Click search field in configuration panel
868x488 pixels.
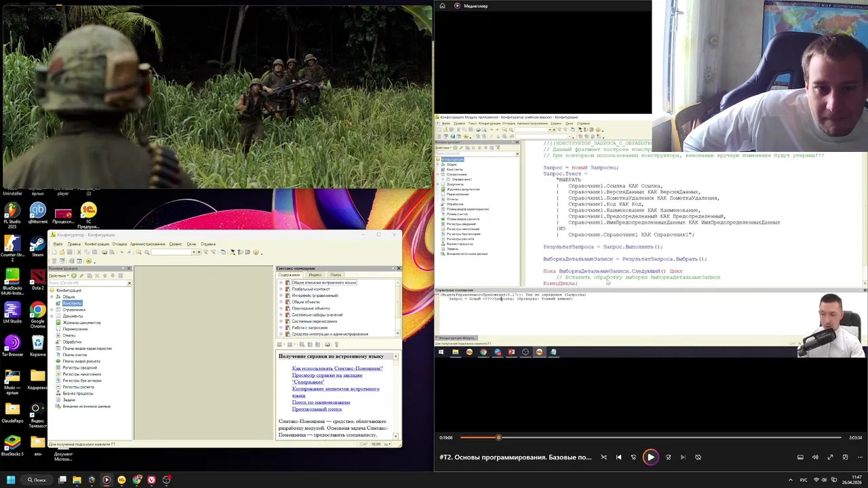click(x=87, y=283)
